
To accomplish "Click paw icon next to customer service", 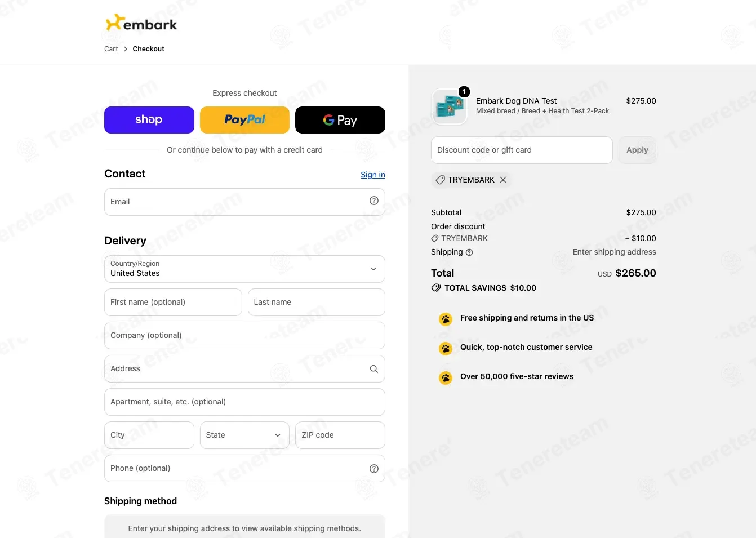I will click(446, 349).
